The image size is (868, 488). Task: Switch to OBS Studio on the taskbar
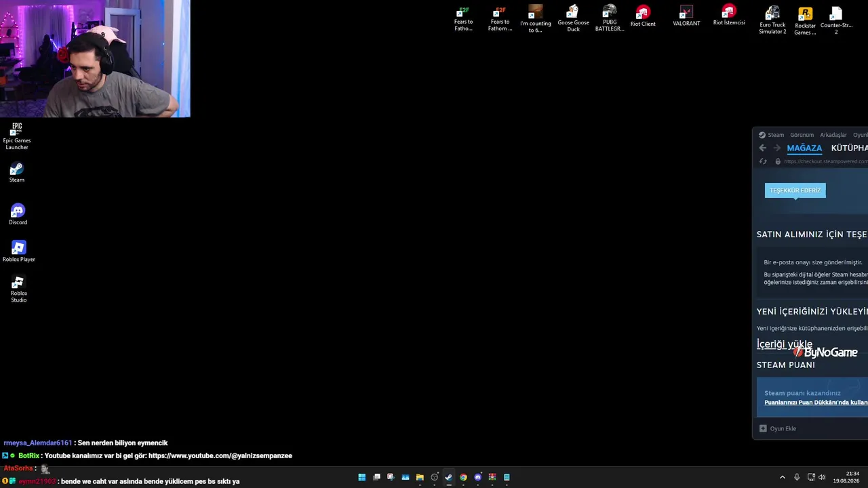tap(435, 477)
